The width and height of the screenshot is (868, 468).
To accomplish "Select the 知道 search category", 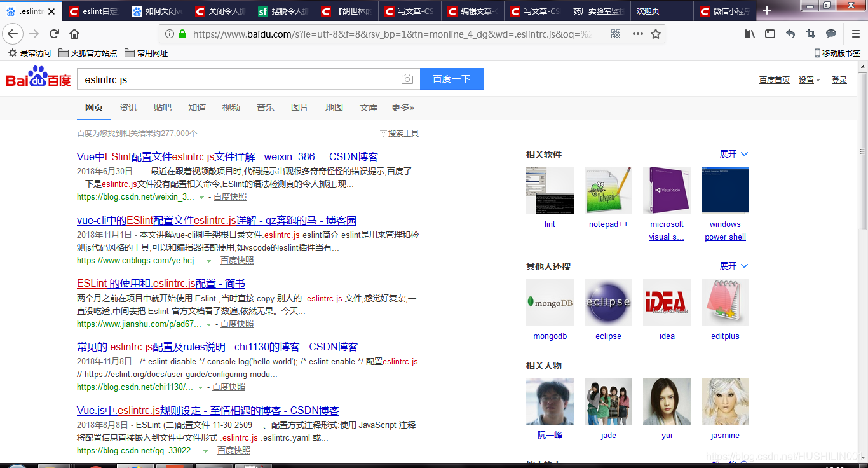I will point(197,107).
